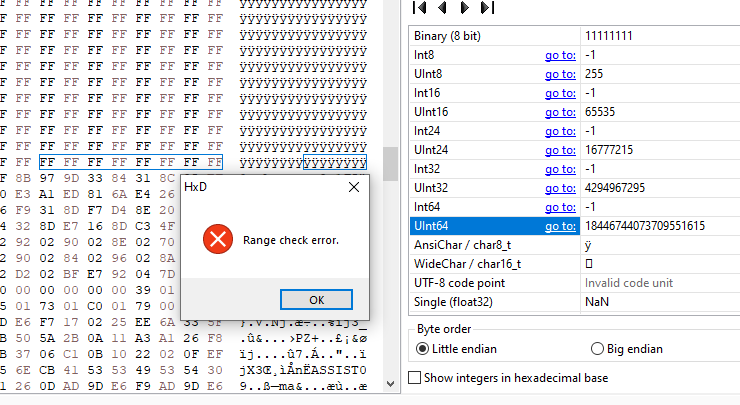Click hex byte F7 beside E6 and 17
Screen dimensions: 740x405
click(x=47, y=322)
